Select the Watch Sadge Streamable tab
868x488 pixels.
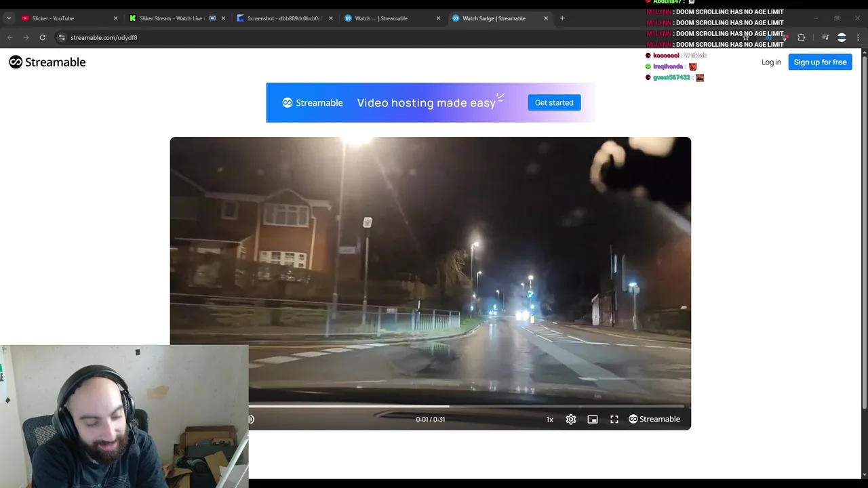[500, 18]
